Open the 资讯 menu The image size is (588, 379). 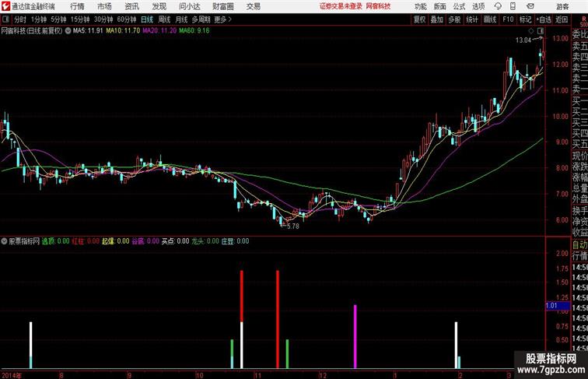[131, 6]
